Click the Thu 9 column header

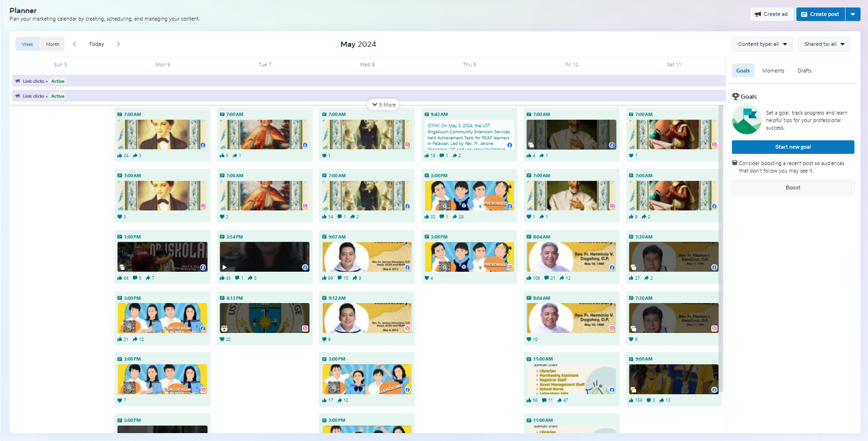470,65
